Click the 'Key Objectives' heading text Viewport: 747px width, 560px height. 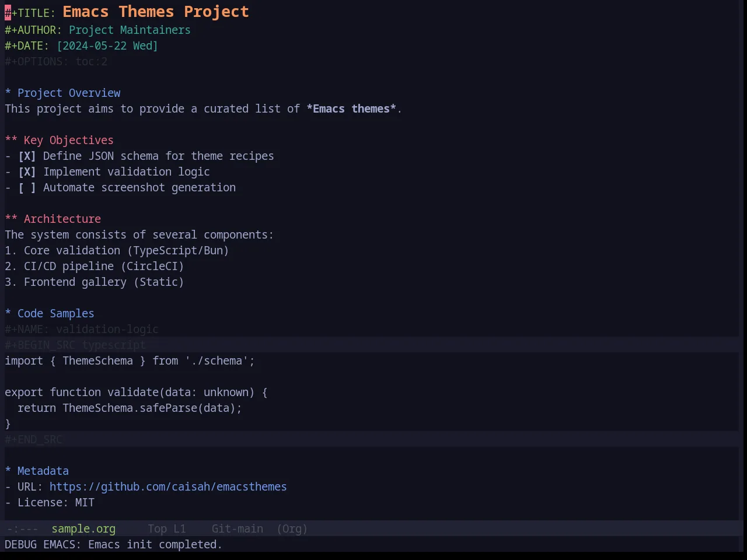pos(69,141)
